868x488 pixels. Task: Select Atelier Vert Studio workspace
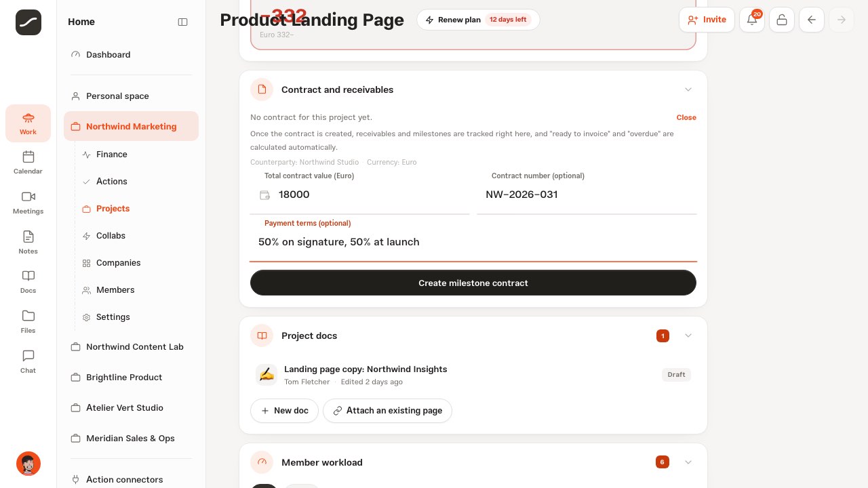point(131,408)
